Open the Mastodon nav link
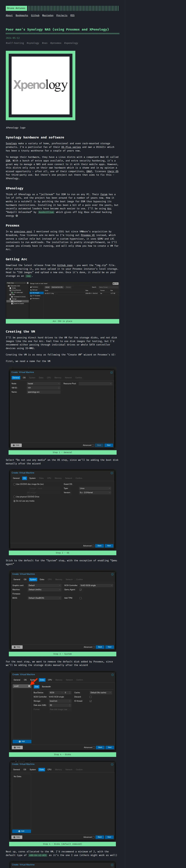186x868 pixels. 48,15
